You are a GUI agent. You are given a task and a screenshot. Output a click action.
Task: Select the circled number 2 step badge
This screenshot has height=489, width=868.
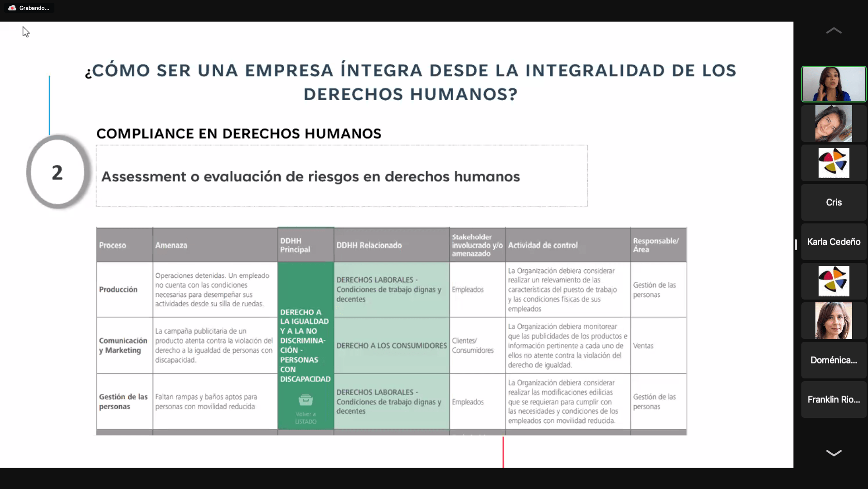point(57,173)
